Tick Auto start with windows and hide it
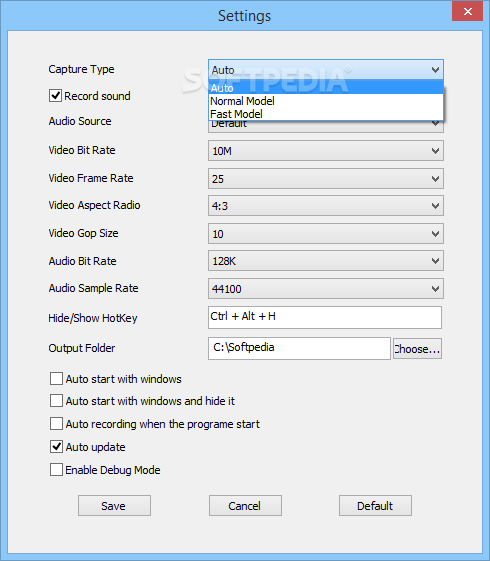Screen dimensions: 490x561 (x=57, y=401)
